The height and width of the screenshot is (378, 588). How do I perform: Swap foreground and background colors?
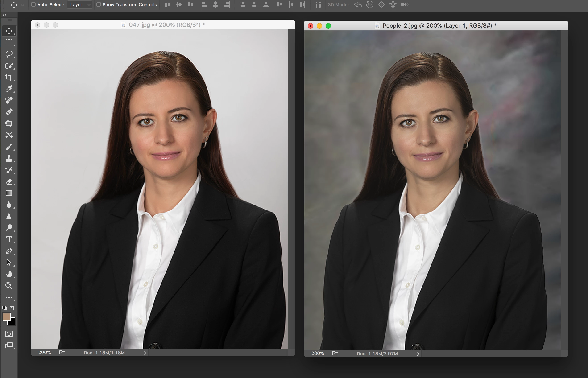[12, 308]
